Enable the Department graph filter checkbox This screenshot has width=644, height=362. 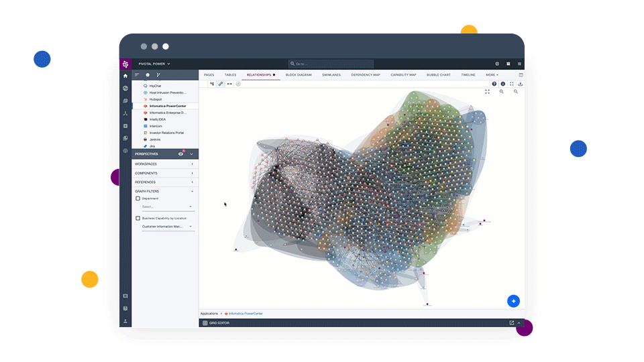coord(138,198)
